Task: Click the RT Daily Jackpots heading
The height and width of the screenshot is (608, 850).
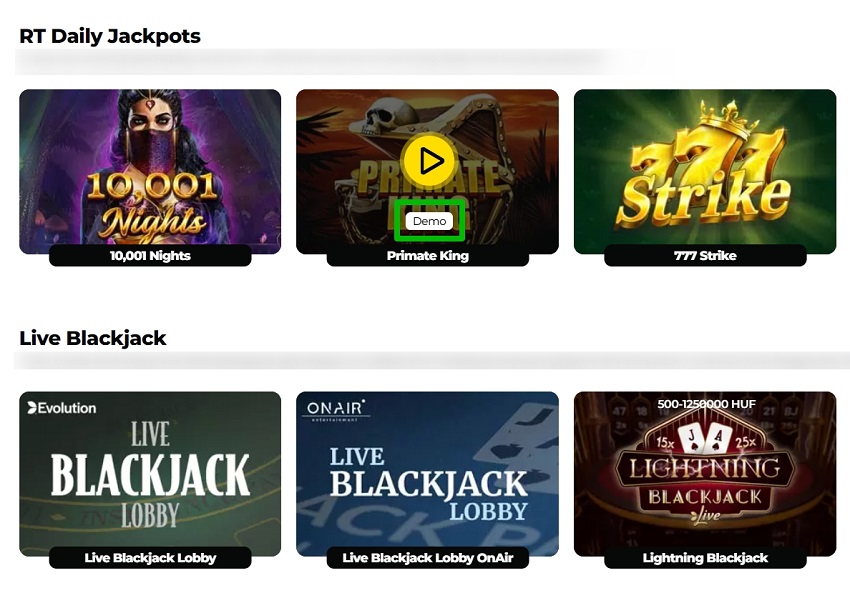Action: (x=110, y=36)
